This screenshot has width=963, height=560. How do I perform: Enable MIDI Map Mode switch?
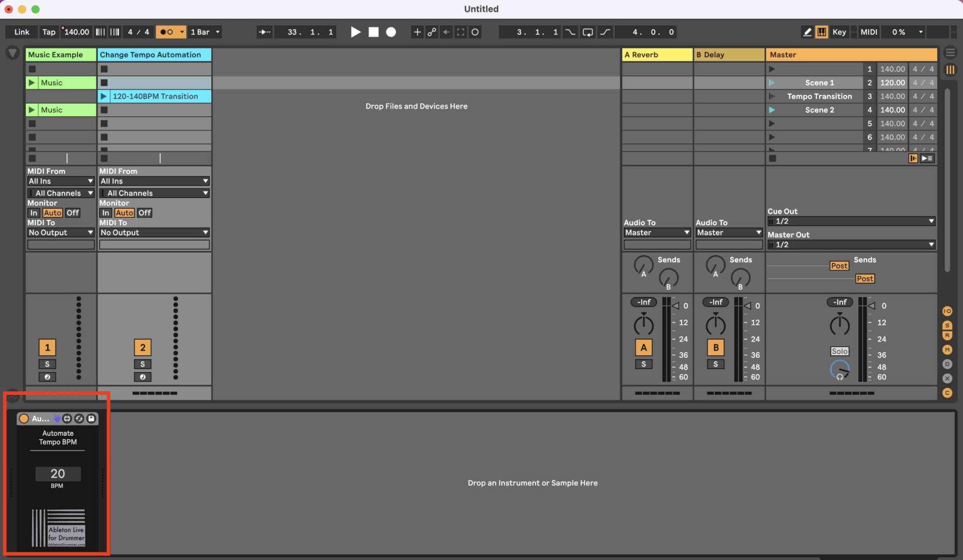tap(868, 32)
